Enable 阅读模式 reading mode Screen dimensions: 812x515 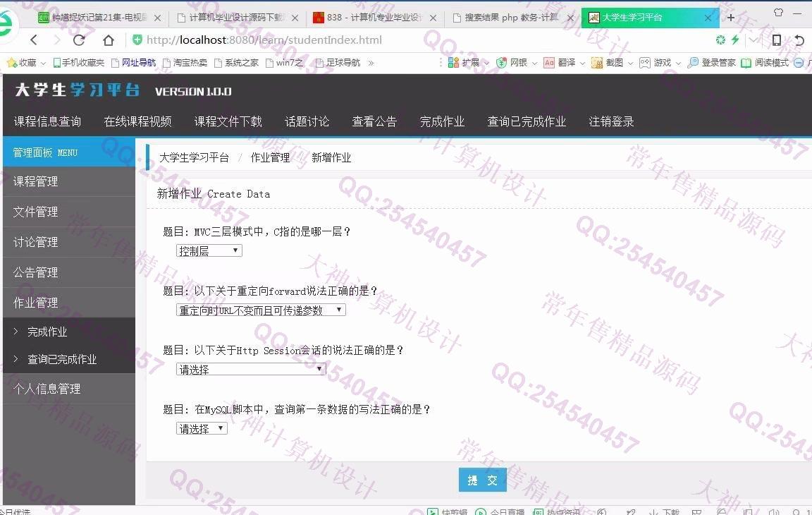(x=765, y=63)
